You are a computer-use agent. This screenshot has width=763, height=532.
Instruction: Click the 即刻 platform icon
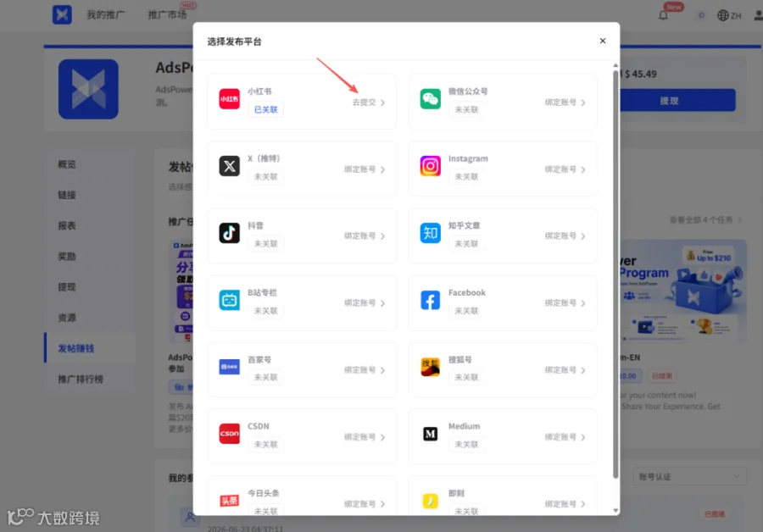tap(430, 501)
